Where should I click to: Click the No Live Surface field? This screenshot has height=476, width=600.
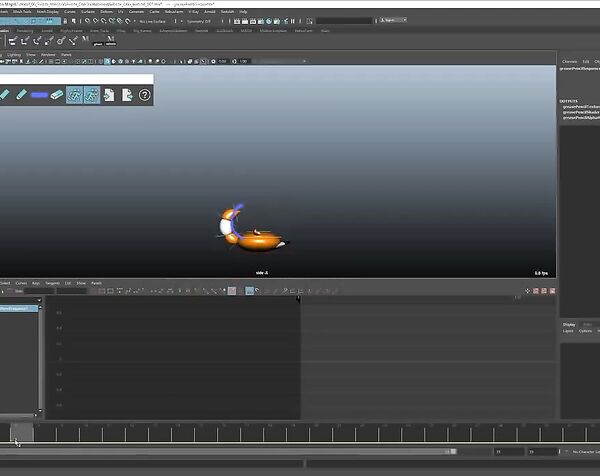152,21
